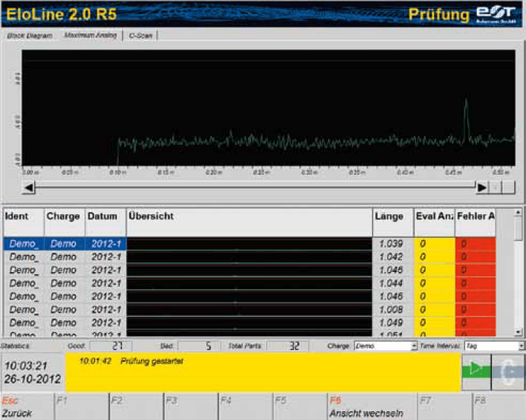Click the Bad count field showing 5
This screenshot has height=420, width=526.
click(199, 346)
